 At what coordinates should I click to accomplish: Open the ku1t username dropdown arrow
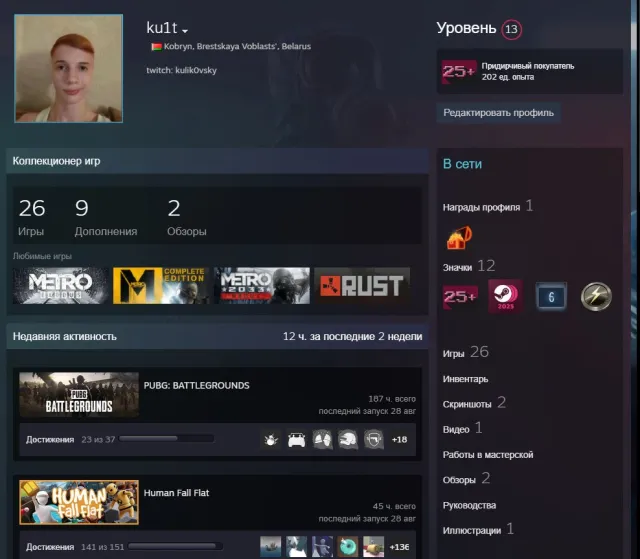pos(185,31)
